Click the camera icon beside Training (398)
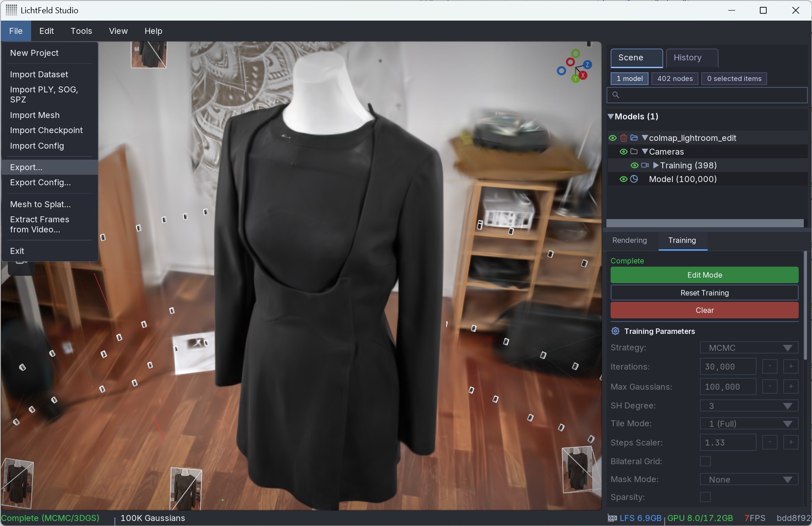Viewport: 812px width, 526px height. (x=645, y=165)
